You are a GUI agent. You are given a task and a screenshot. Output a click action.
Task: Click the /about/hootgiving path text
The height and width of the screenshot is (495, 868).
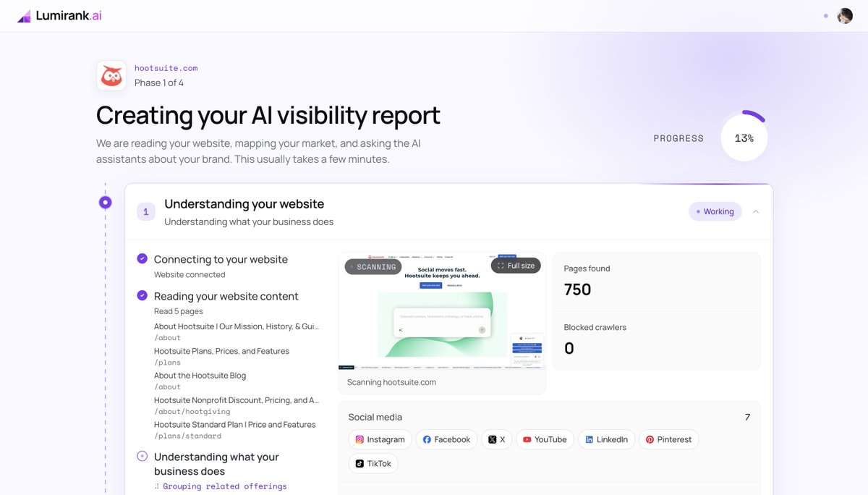(192, 411)
